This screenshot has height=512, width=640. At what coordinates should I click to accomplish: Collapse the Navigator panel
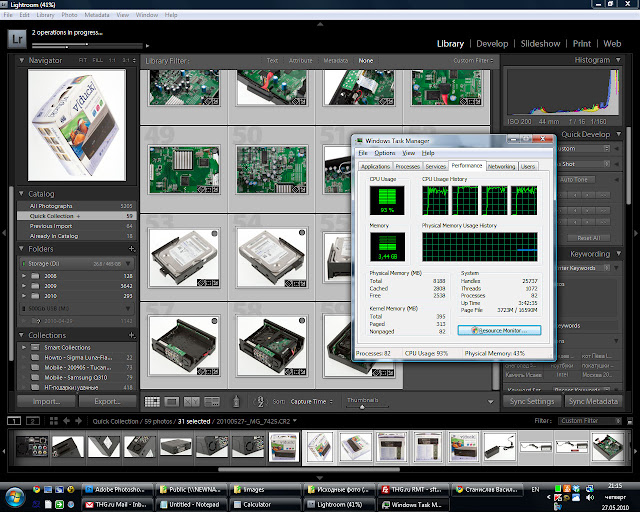pyautogui.click(x=22, y=60)
